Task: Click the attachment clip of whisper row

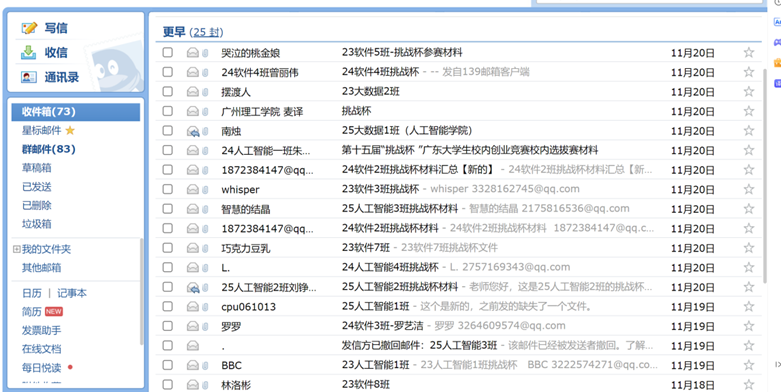Action: 205,190
